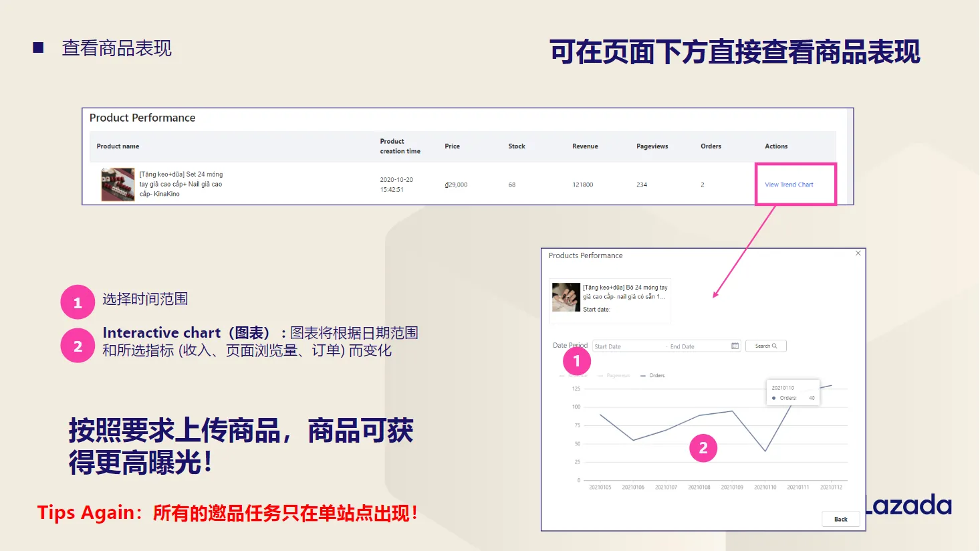
Task: Open View Trend Chart for the nail set
Action: (x=789, y=185)
